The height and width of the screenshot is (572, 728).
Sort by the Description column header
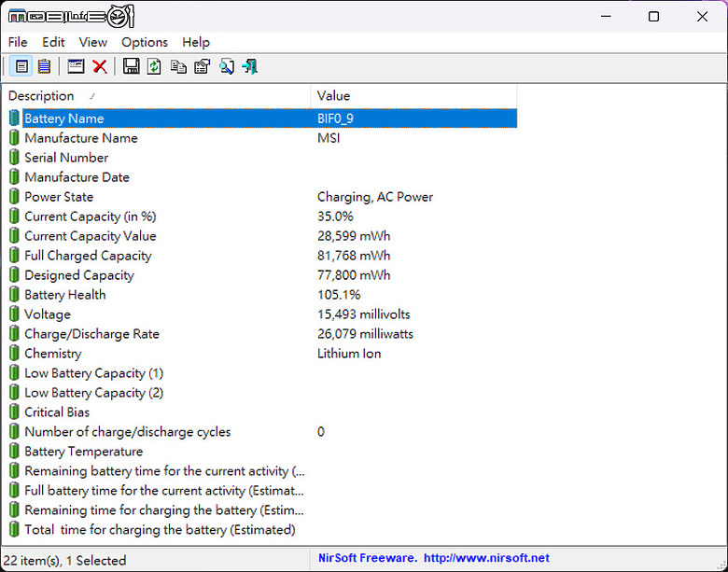(156, 95)
